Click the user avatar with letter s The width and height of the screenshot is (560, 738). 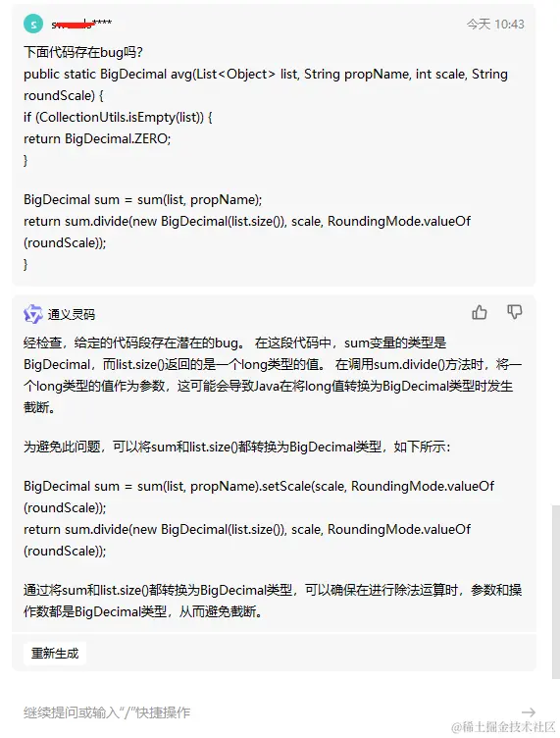coord(33,24)
